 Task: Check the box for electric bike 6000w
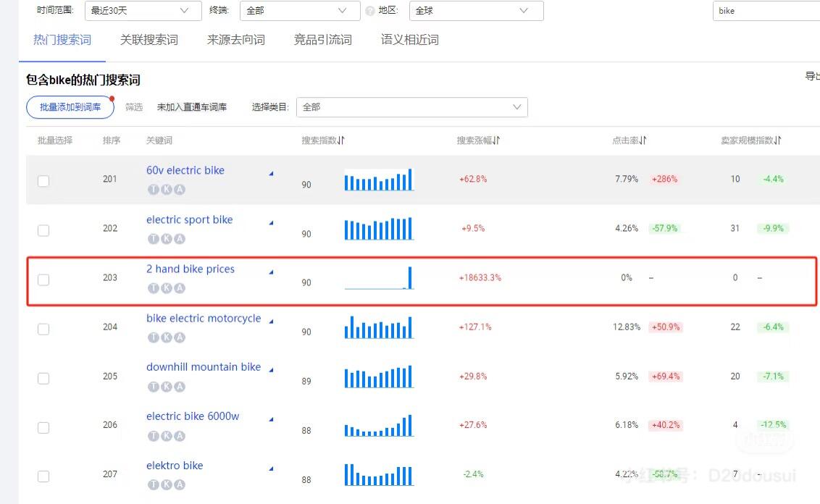click(43, 428)
